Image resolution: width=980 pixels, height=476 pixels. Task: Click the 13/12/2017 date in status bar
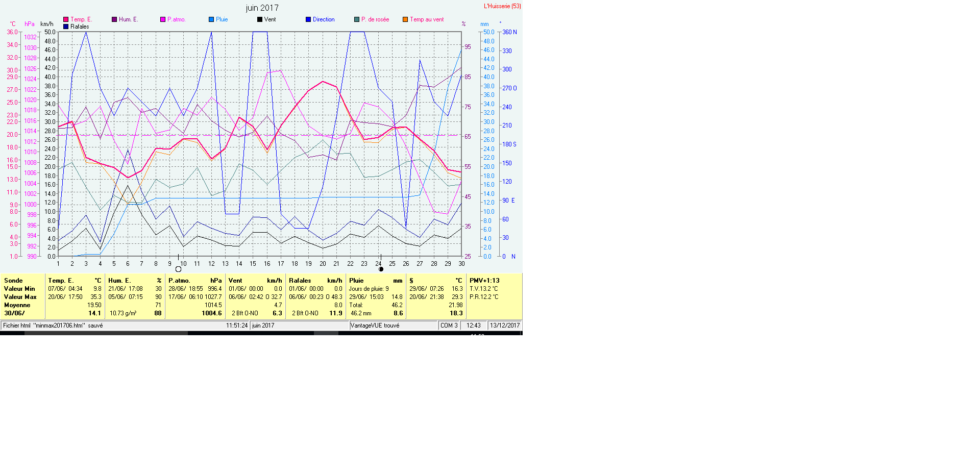pos(505,325)
